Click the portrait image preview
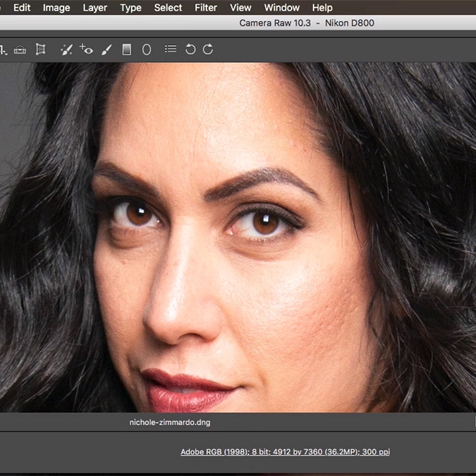 point(238,237)
